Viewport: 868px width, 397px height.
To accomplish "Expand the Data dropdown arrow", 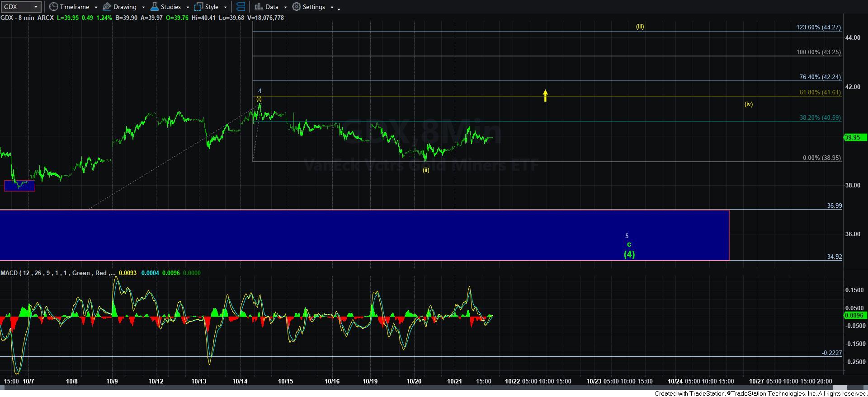I will click(285, 7).
